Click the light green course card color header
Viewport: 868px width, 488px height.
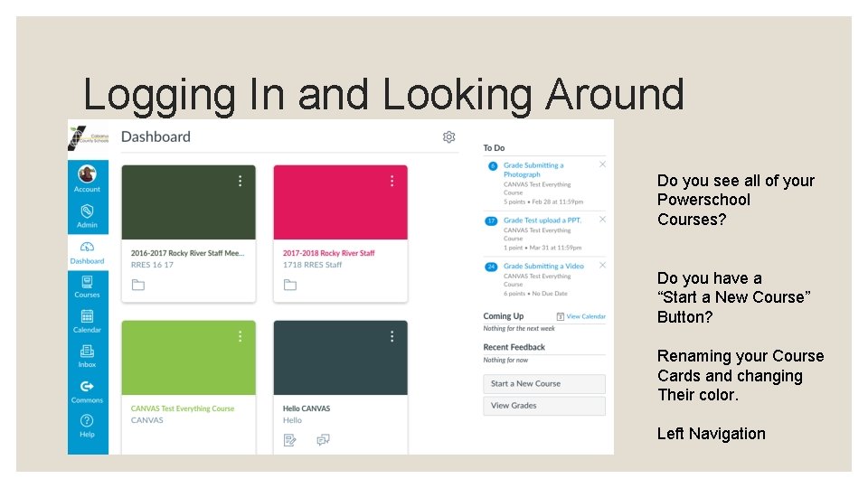tap(189, 358)
